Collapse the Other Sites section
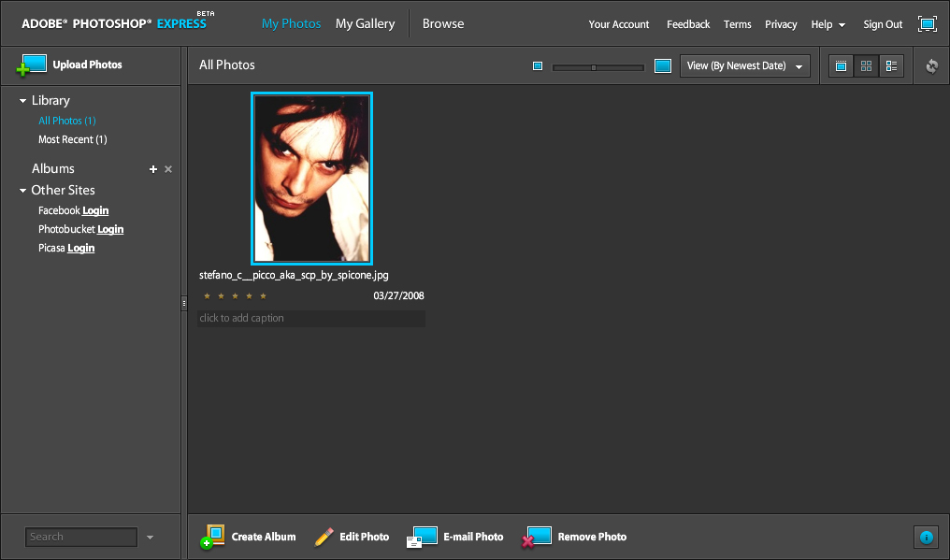Image resolution: width=950 pixels, height=560 pixels. 23,191
